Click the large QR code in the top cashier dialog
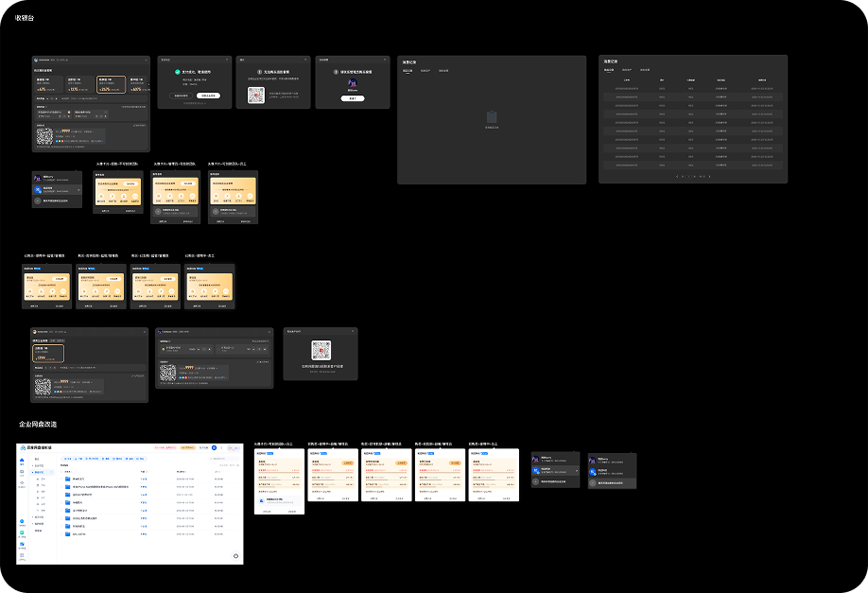 pyautogui.click(x=44, y=136)
